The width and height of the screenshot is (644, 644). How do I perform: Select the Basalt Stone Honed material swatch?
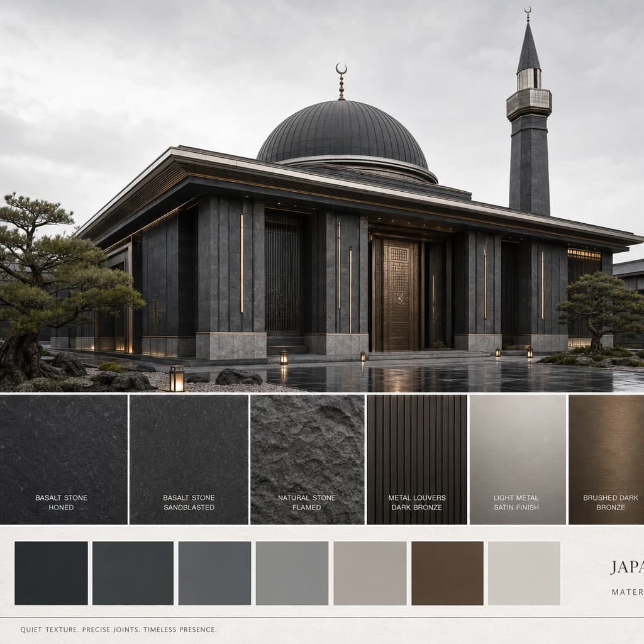[x=64, y=460]
